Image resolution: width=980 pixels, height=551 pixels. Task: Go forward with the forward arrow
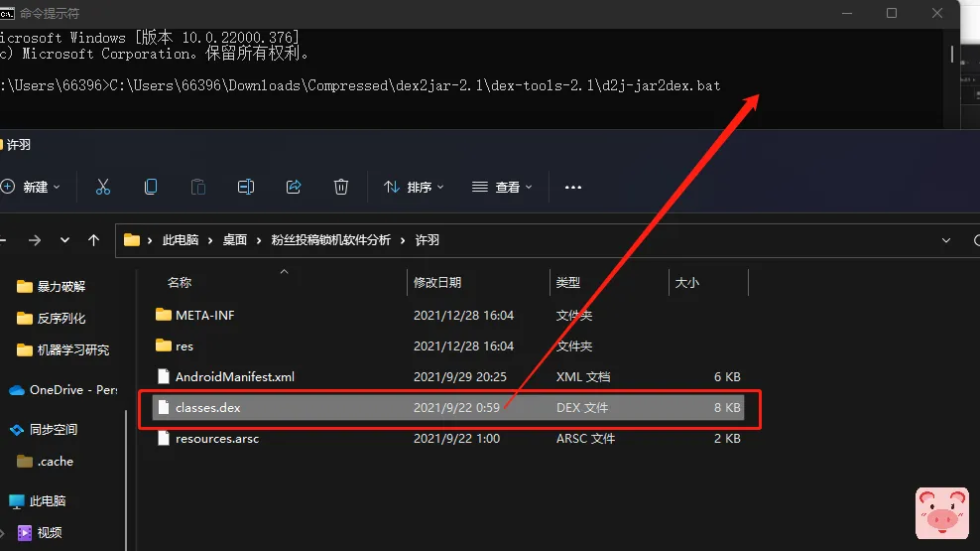click(35, 240)
